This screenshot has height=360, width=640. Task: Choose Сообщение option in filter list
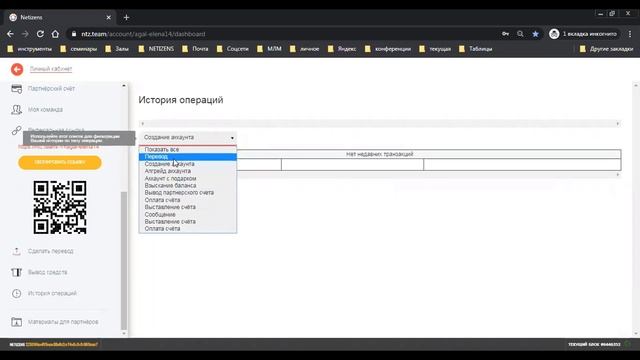[188, 214]
